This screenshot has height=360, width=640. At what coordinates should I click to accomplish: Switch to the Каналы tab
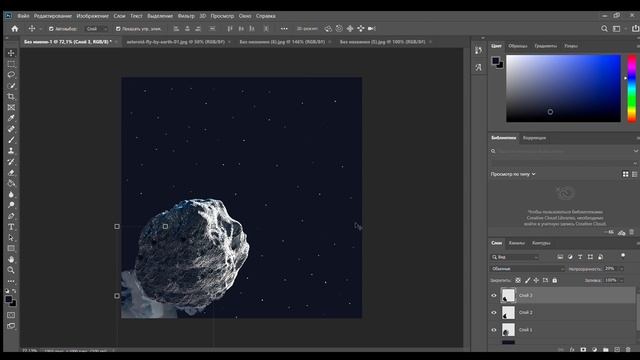pyautogui.click(x=516, y=243)
